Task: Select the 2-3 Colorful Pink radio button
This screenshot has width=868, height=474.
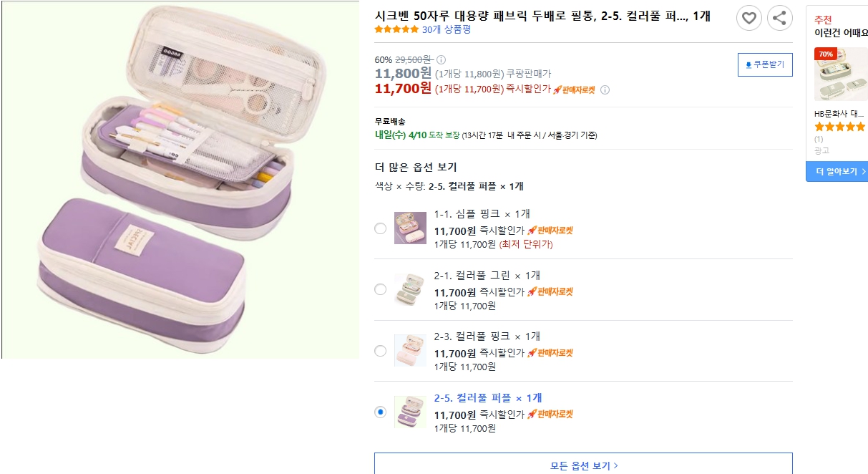Action: (381, 351)
